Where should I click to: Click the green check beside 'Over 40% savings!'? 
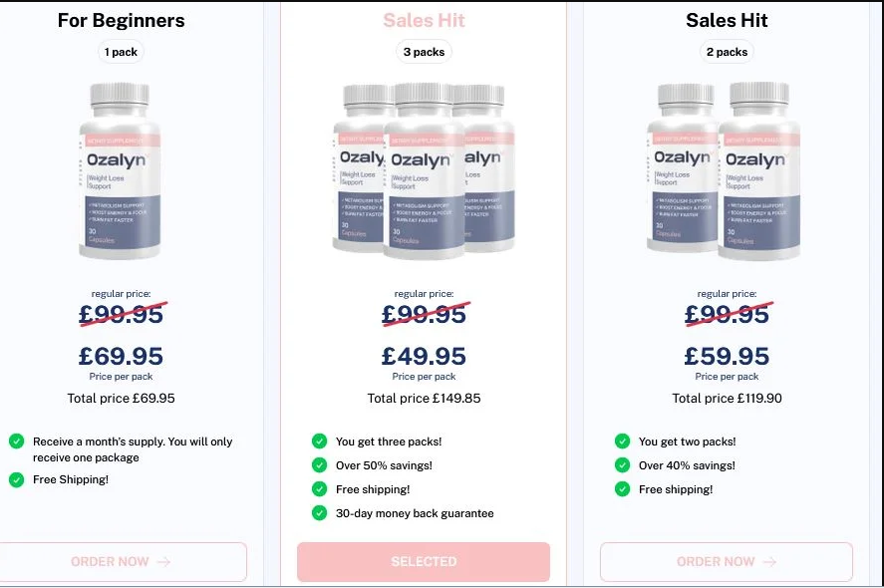(622, 465)
